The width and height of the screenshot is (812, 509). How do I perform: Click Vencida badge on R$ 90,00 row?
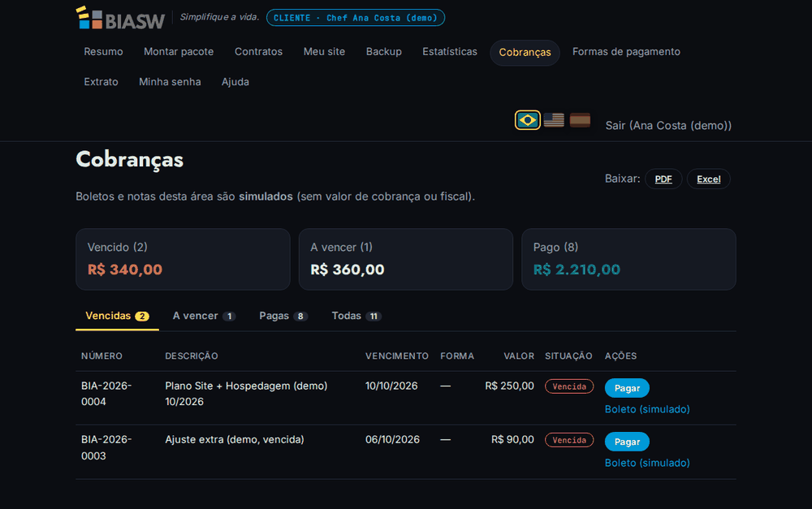coord(569,440)
